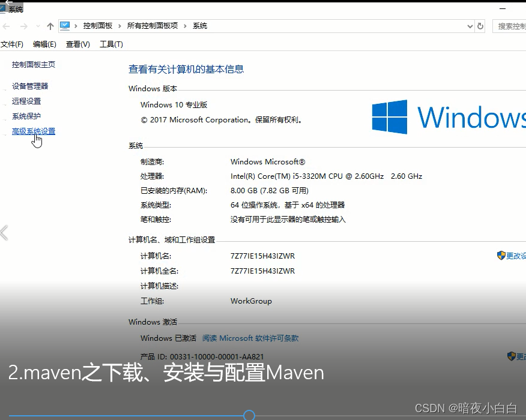Open 高级系统设置 link
The height and width of the screenshot is (420, 526).
point(34,131)
